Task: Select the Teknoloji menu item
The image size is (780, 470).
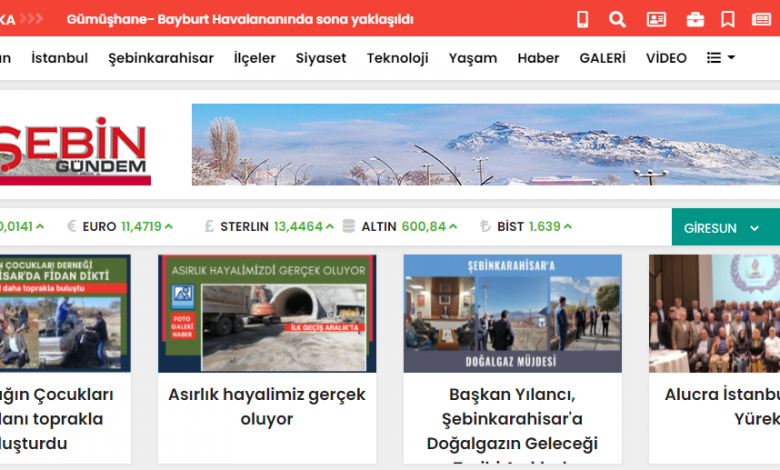Action: click(x=397, y=58)
